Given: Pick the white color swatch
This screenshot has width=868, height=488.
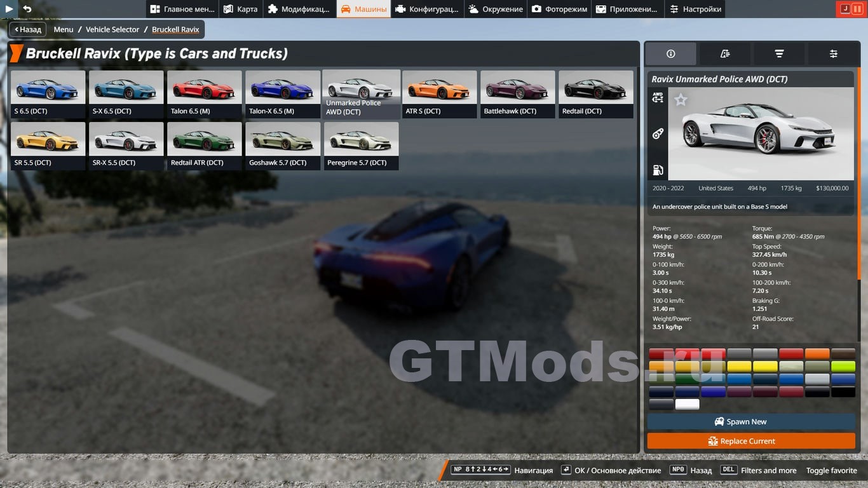Looking at the screenshot, I should [687, 405].
